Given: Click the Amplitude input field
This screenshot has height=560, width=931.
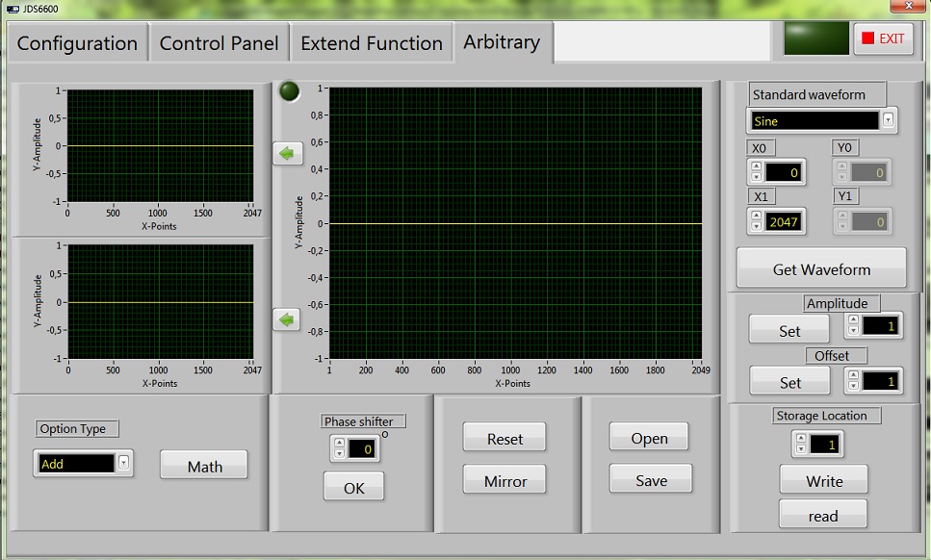Looking at the screenshot, I should (x=881, y=325).
